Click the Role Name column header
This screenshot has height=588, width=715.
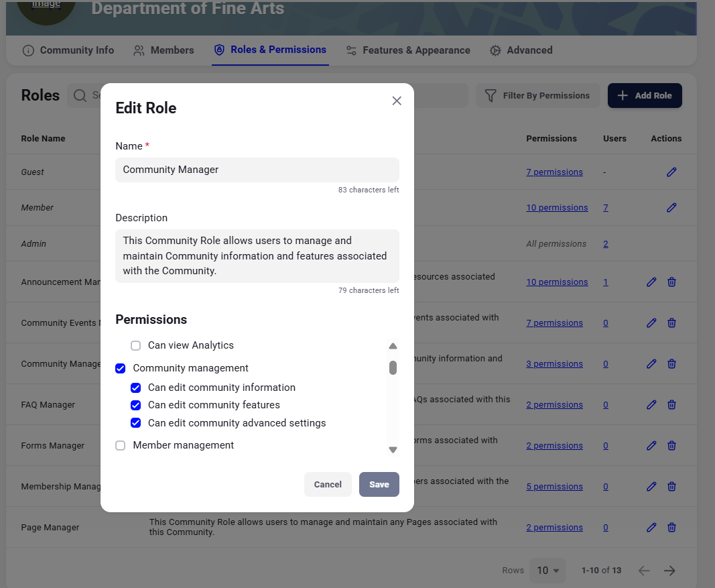[43, 138]
